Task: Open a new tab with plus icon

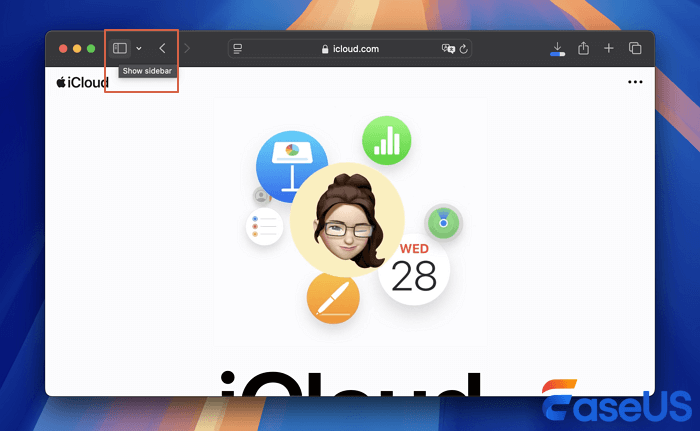Action: [608, 48]
